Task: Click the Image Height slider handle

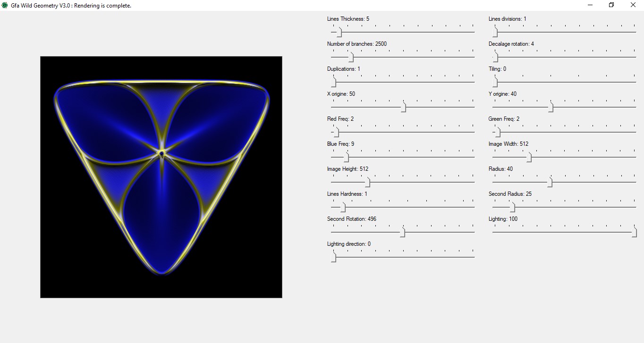Action: 367,182
